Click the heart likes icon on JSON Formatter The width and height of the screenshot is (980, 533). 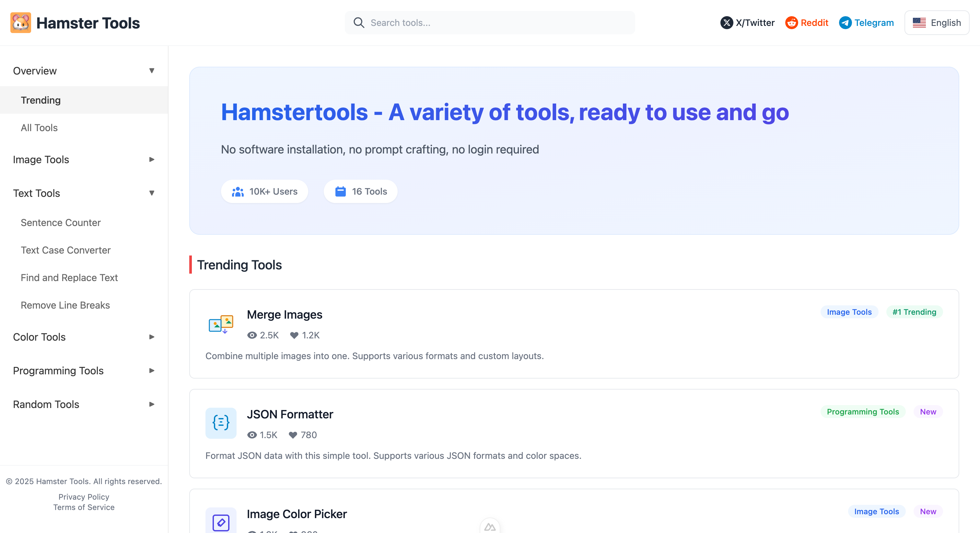(293, 435)
